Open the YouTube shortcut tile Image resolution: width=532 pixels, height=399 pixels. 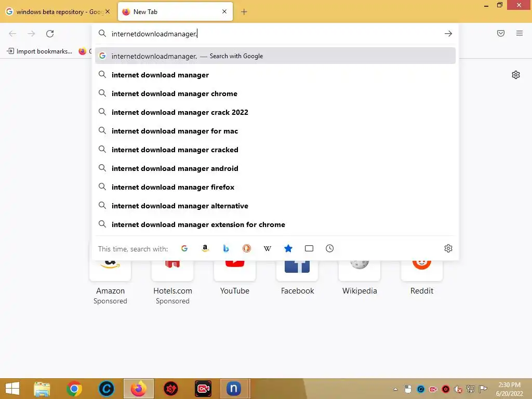click(235, 278)
